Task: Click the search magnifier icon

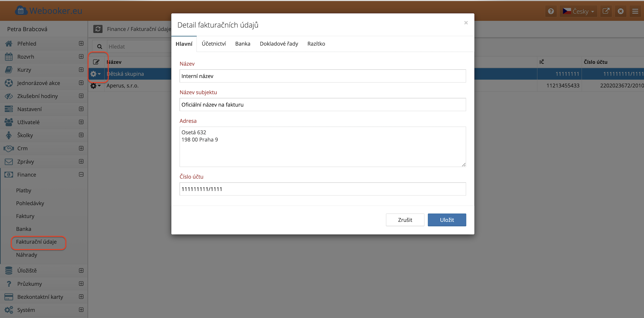Action: [100, 47]
